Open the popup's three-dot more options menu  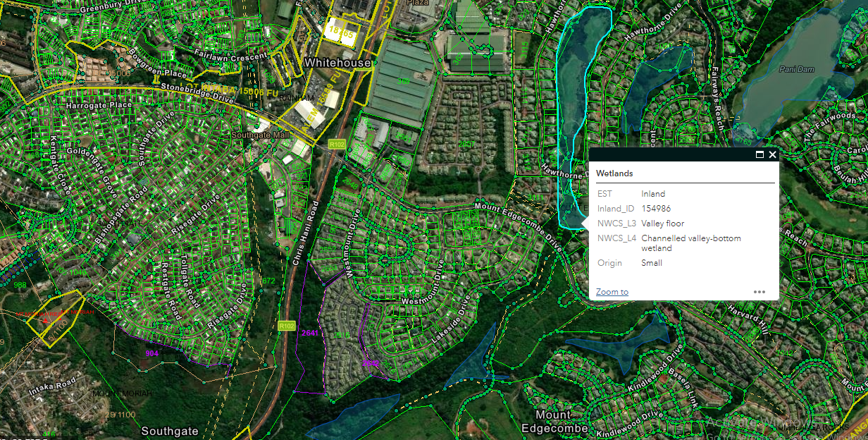point(759,292)
